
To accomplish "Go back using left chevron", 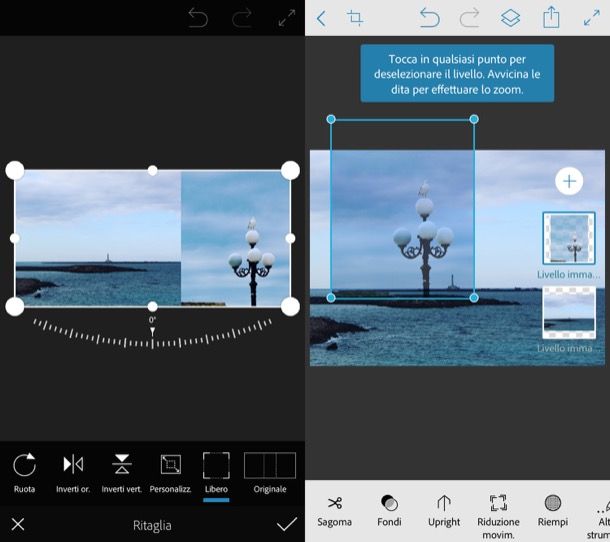I will coord(321,18).
